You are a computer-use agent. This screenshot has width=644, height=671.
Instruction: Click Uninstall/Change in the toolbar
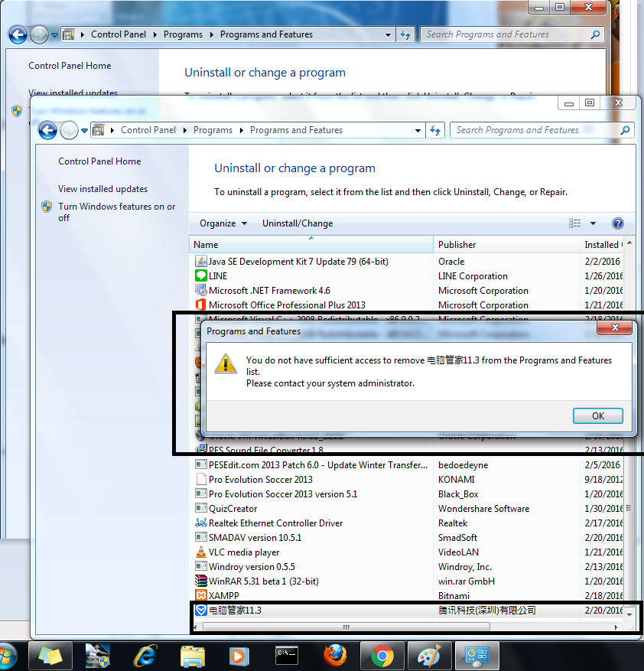pyautogui.click(x=298, y=223)
